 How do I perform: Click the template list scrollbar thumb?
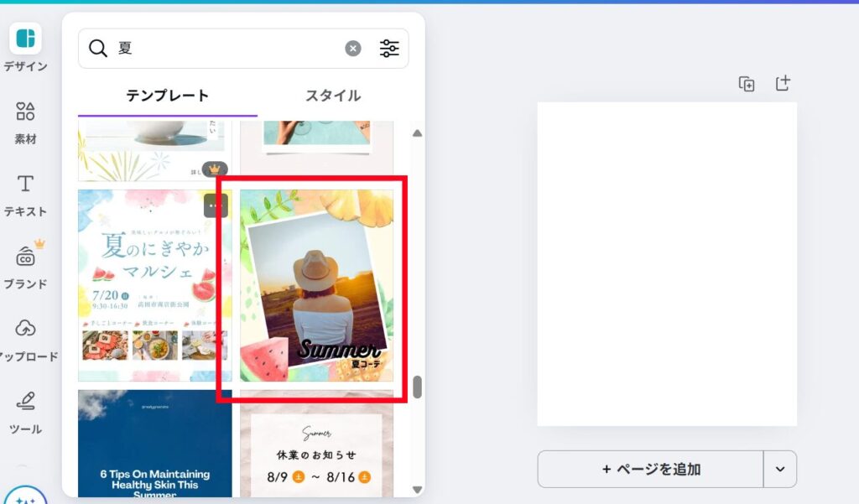coord(418,387)
